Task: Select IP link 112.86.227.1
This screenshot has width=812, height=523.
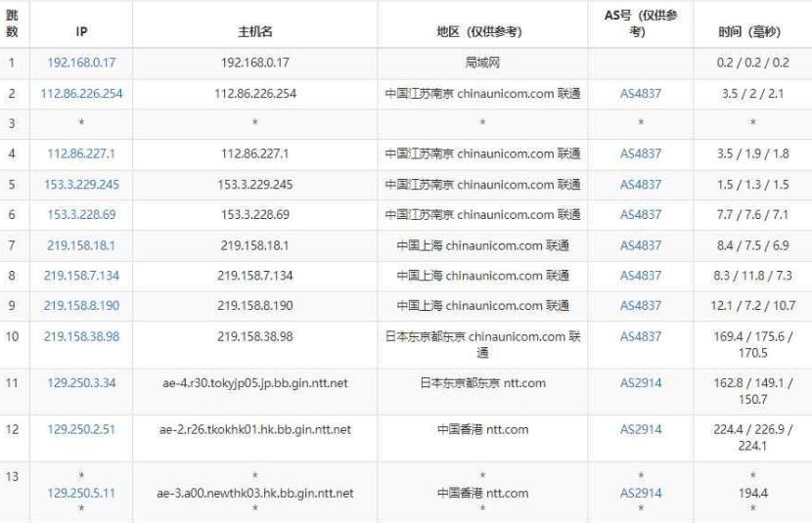Action: 81,153
